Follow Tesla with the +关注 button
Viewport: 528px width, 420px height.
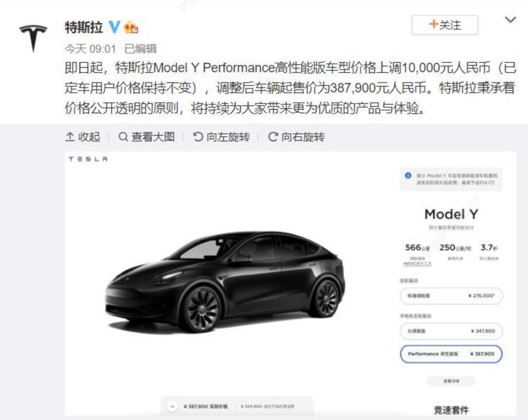(445, 25)
